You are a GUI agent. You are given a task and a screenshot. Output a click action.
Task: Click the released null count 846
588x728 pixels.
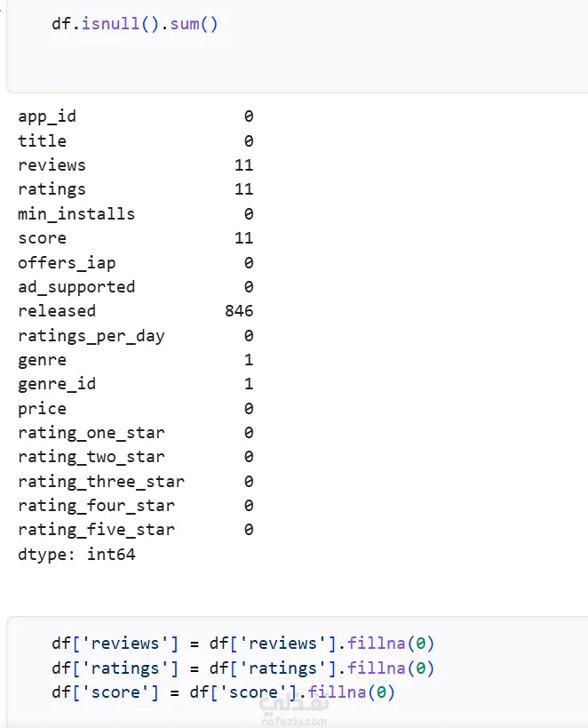point(239,310)
